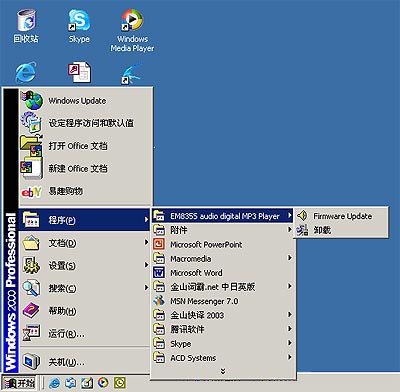400x392 pixels.
Task: Expand the Macromedia submenu arrow
Action: click(x=290, y=258)
